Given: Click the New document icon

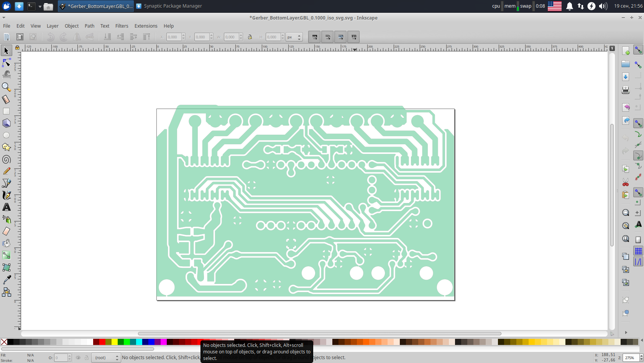Looking at the screenshot, I should pos(626,51).
